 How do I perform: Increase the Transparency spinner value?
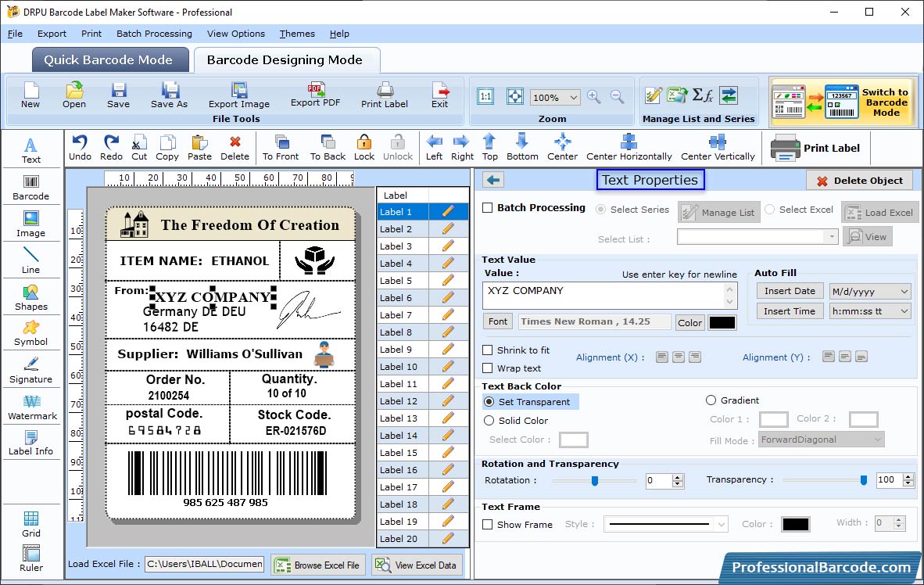pos(908,477)
